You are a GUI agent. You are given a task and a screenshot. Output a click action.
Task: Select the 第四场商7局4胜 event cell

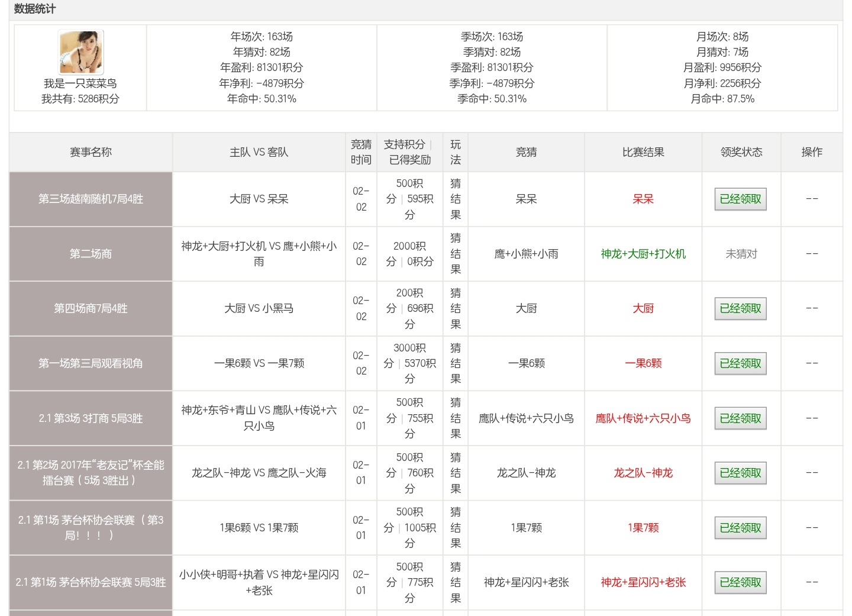[91, 308]
